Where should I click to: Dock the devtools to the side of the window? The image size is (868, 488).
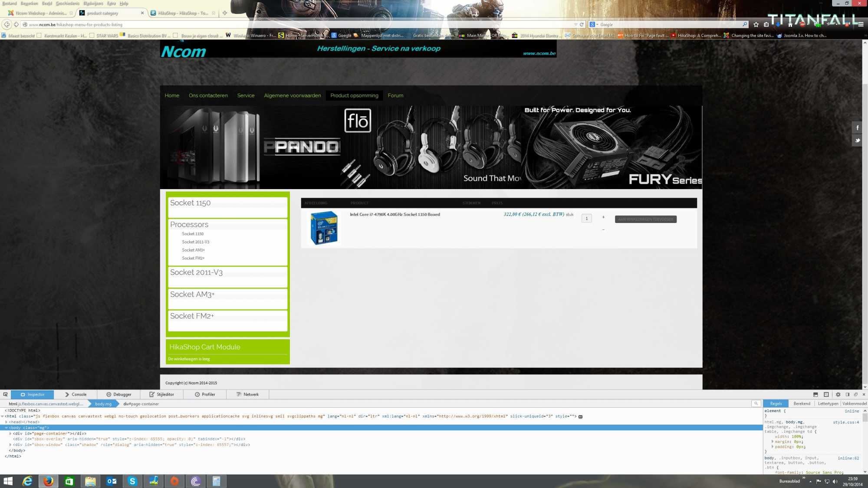[x=847, y=394]
